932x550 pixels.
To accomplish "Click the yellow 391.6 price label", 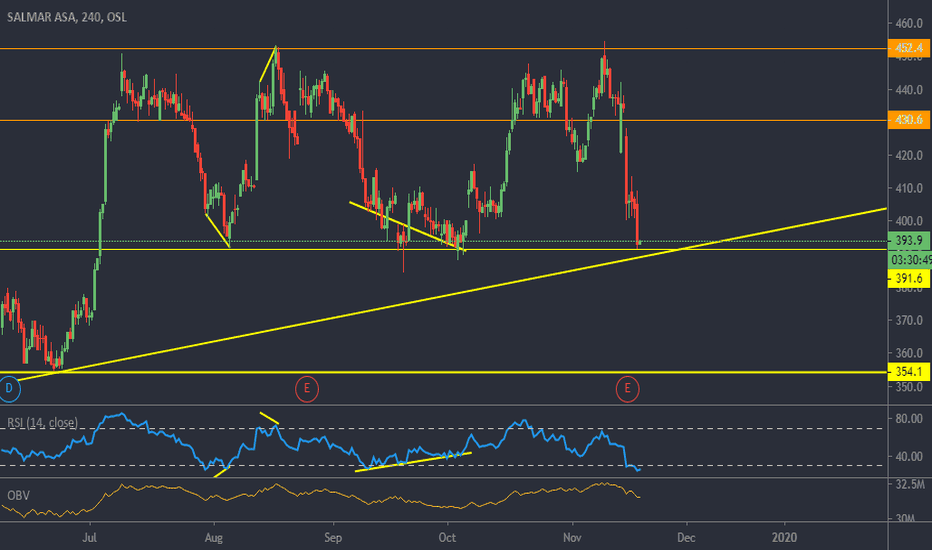I will click(x=909, y=278).
